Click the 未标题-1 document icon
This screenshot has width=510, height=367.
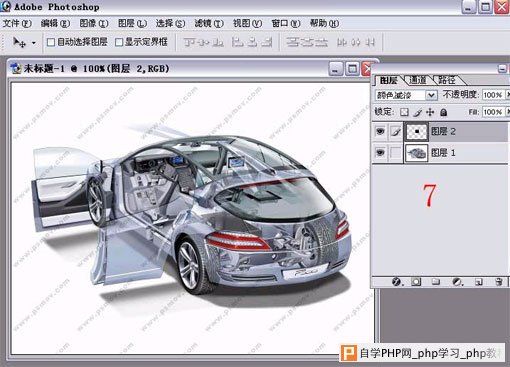[16, 69]
